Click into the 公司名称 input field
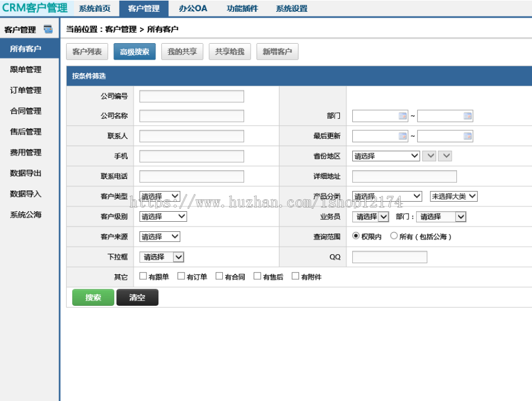This screenshot has width=532, height=401. (x=191, y=115)
